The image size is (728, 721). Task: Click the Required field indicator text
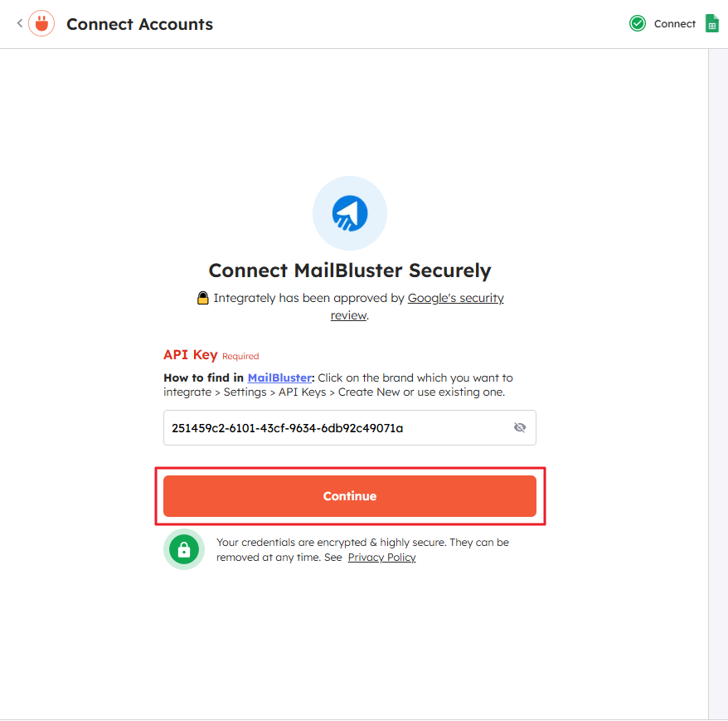pyautogui.click(x=240, y=357)
